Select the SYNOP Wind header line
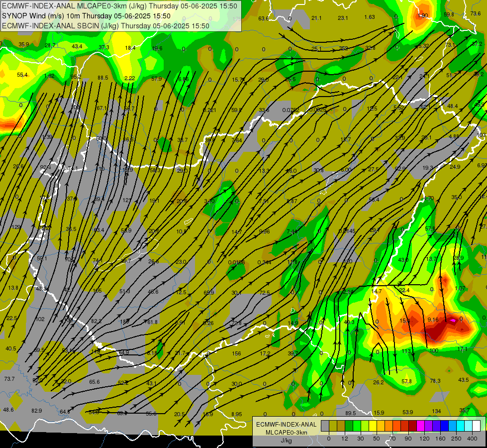The image size is (487, 448). 87,16
